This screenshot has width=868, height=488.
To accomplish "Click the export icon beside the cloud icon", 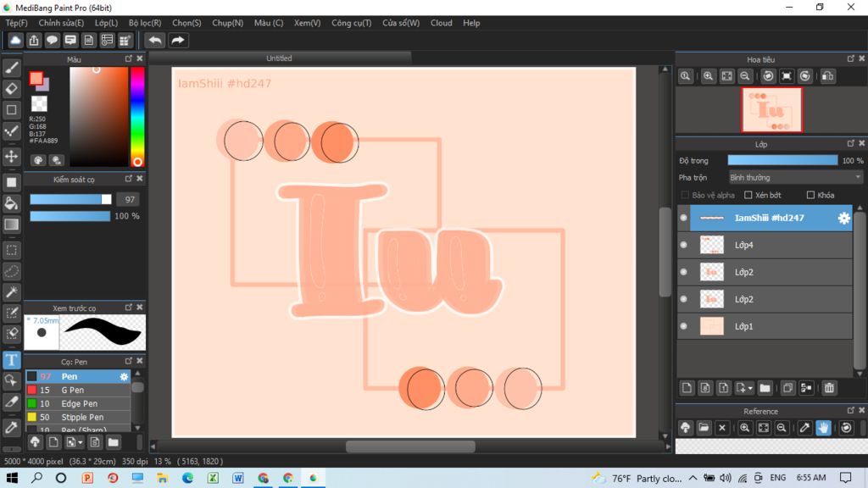I will pos(34,41).
